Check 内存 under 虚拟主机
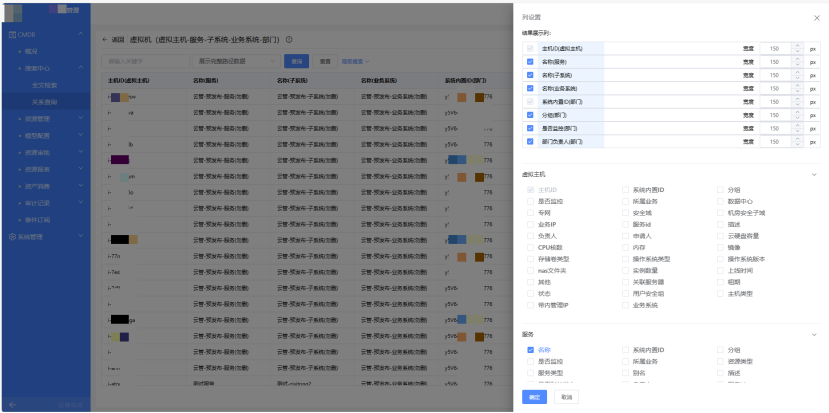 click(x=625, y=247)
